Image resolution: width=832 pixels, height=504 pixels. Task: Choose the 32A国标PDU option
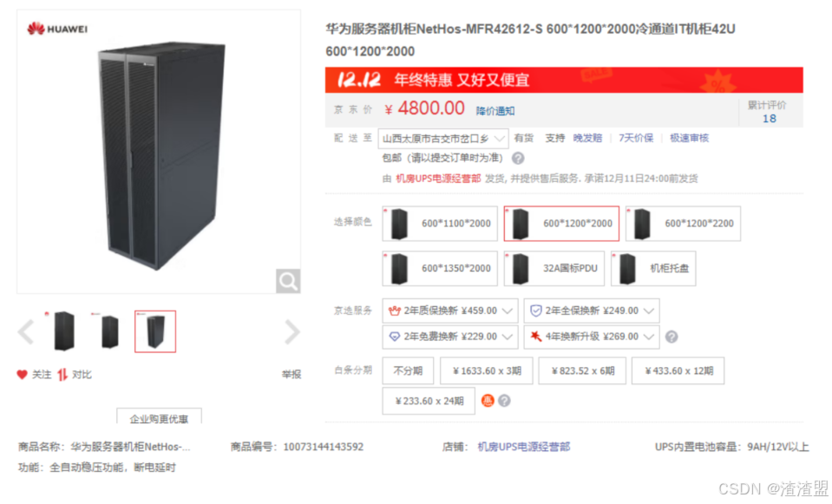[x=554, y=268]
